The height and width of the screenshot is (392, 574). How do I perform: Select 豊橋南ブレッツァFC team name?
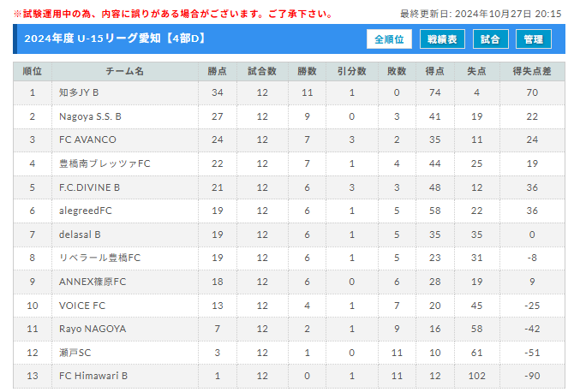click(105, 163)
